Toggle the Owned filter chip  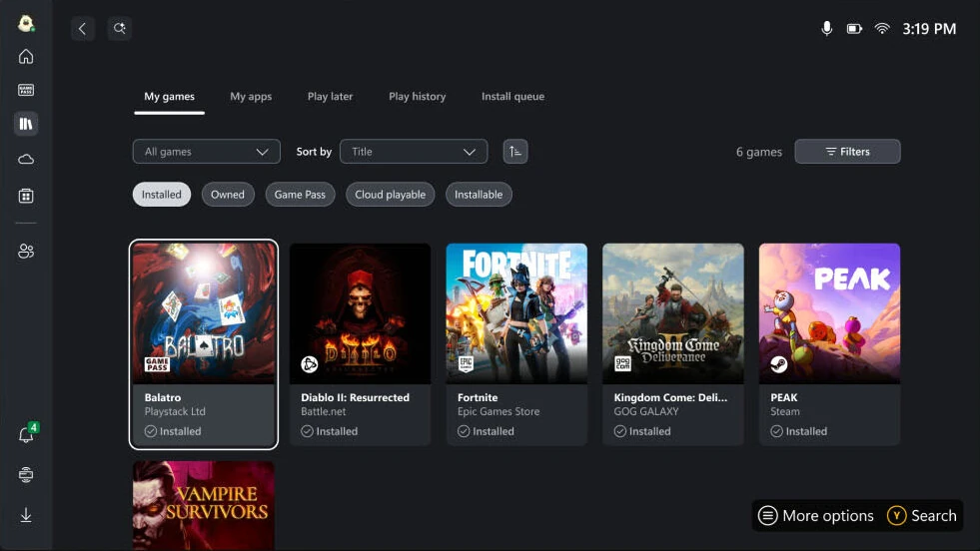(x=228, y=195)
